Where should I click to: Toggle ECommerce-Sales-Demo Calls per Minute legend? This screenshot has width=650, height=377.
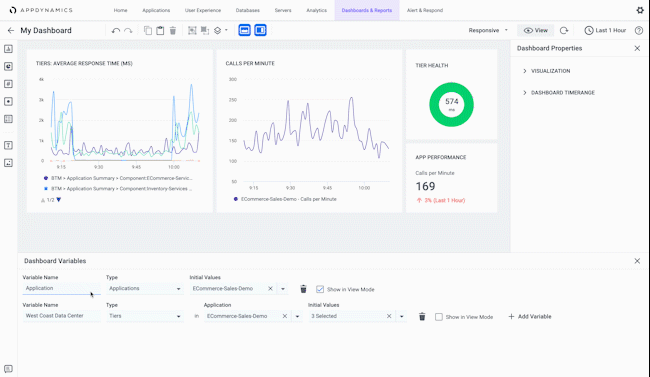pyautogui.click(x=285, y=199)
